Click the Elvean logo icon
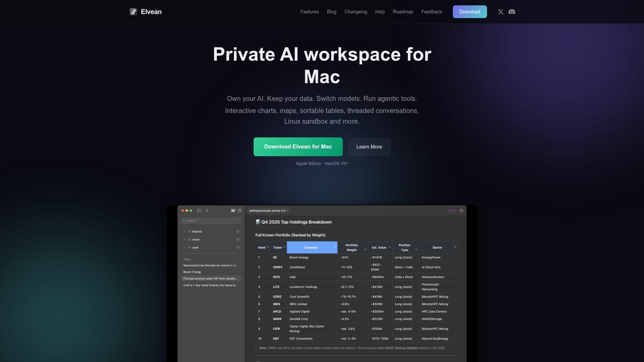Image resolution: width=644 pixels, height=362 pixels. (133, 12)
